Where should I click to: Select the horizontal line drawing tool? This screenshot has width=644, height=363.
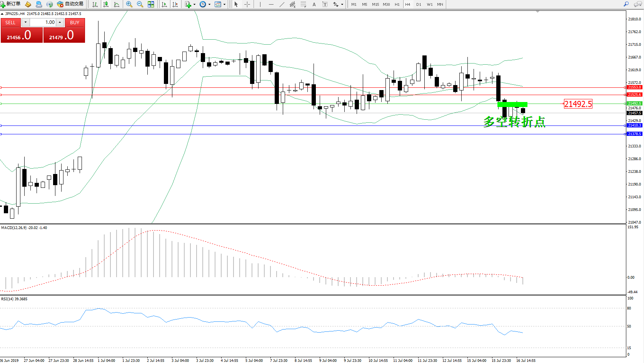tap(271, 4)
